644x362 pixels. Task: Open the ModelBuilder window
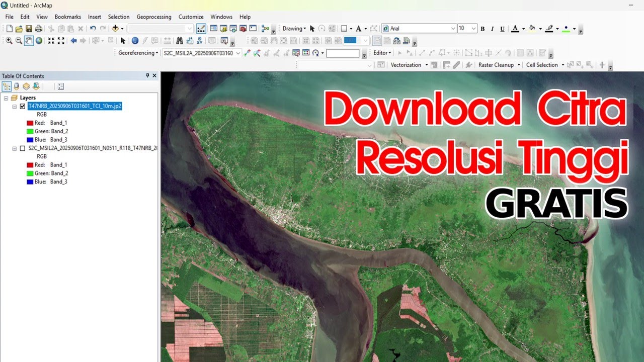point(265,29)
